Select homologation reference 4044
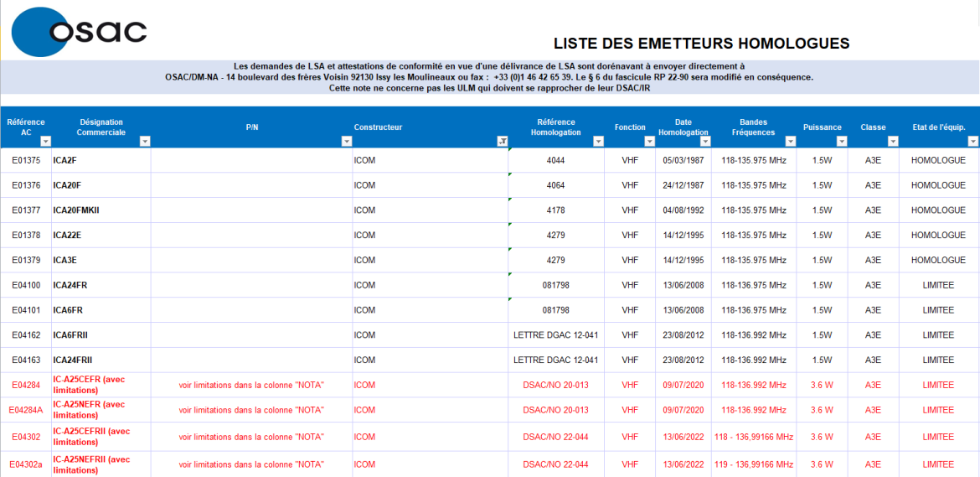This screenshot has width=980, height=477. pyautogui.click(x=555, y=160)
